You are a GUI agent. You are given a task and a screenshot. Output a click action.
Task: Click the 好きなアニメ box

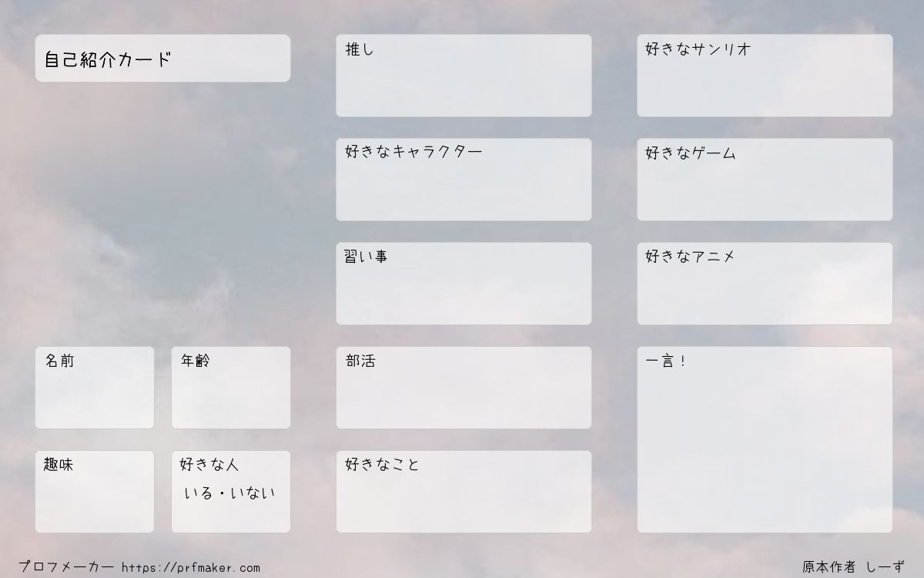point(765,284)
